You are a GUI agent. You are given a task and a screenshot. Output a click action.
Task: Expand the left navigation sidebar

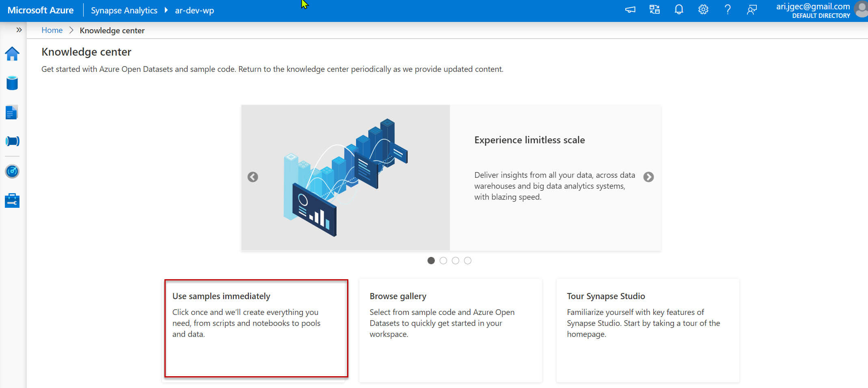pyautogui.click(x=19, y=30)
